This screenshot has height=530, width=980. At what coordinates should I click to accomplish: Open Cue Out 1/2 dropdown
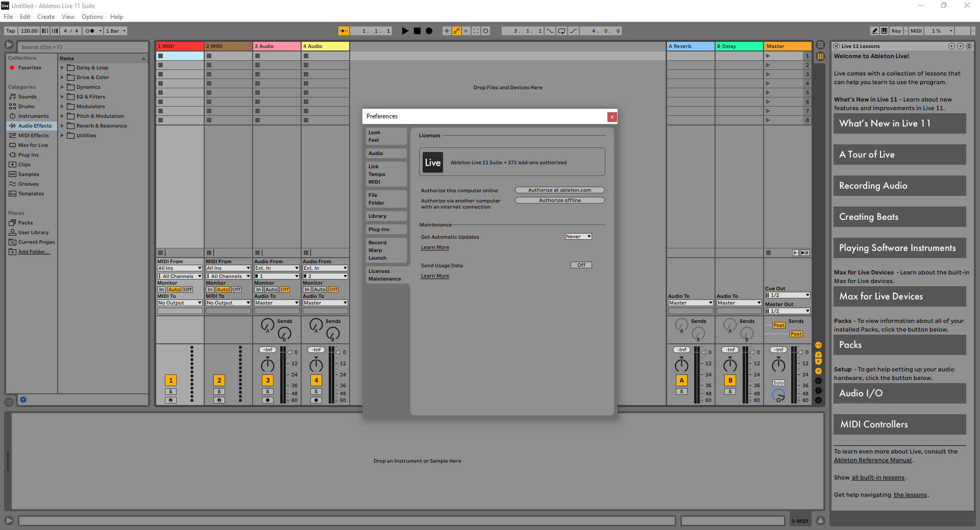coord(788,295)
